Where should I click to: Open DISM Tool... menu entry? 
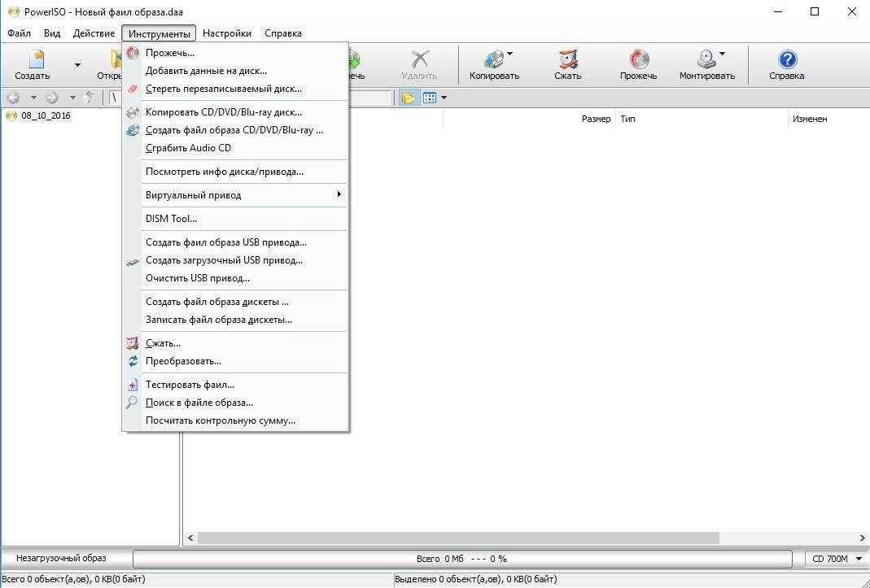coord(236,219)
